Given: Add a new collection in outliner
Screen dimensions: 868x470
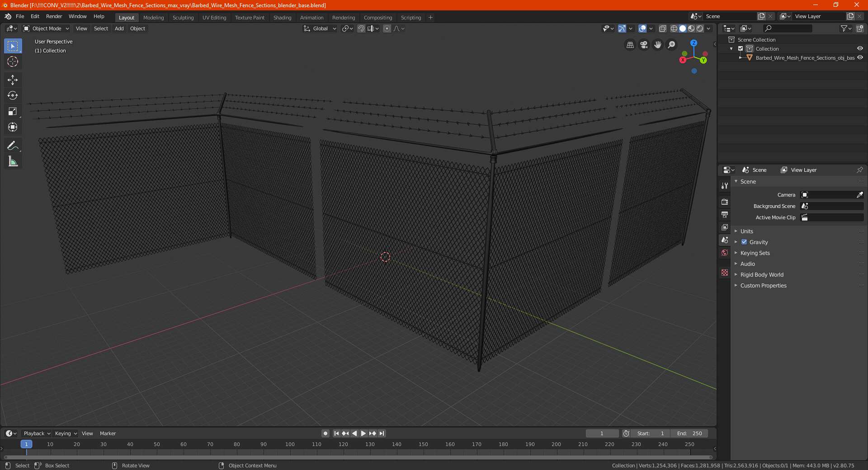Looking at the screenshot, I should [x=859, y=28].
